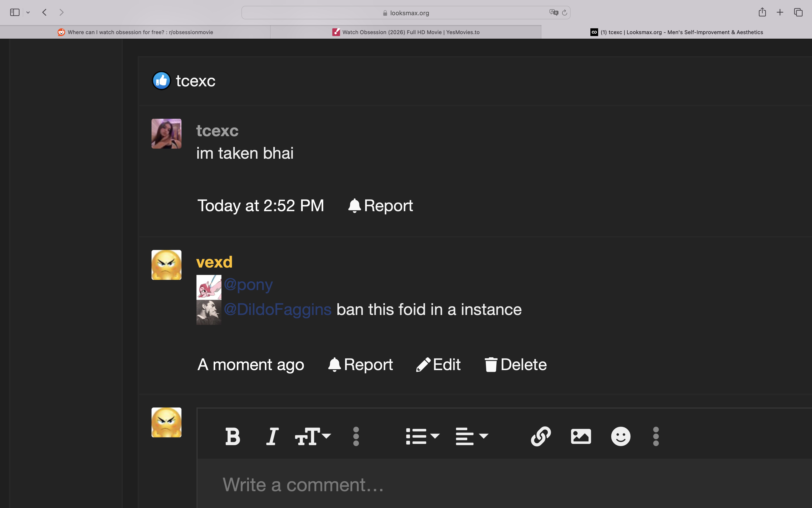
Task: Reload the current page
Action: [565, 12]
